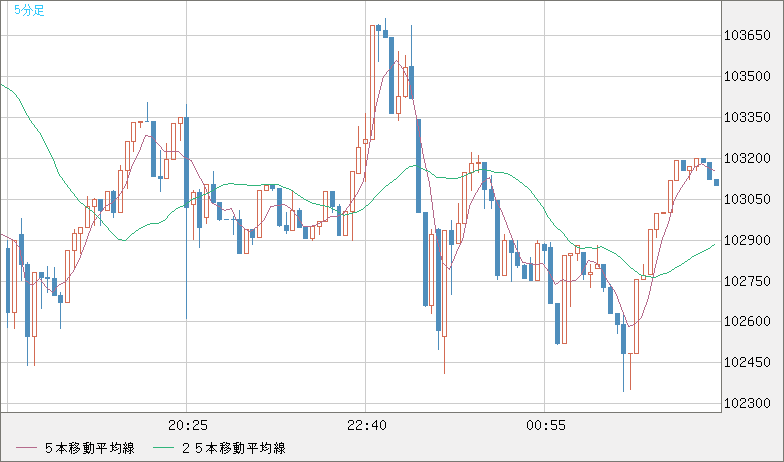Select the 102300 price axis label
Screen dimensions: 784x462
(x=747, y=403)
